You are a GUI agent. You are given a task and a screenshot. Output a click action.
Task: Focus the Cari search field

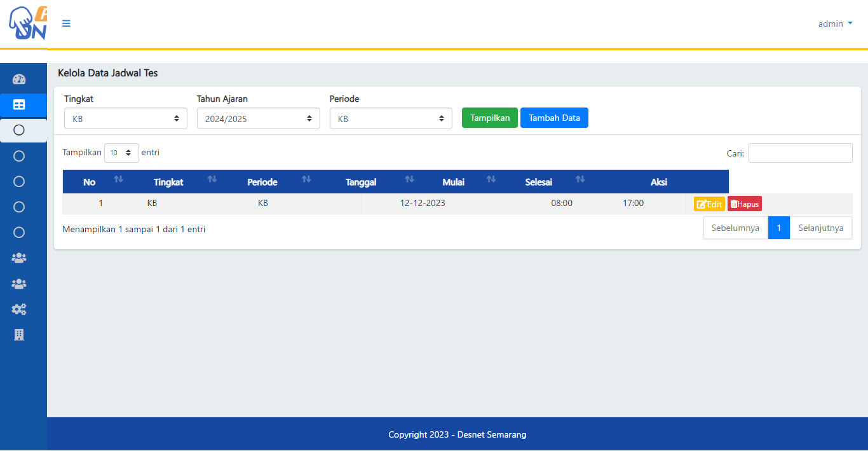click(x=800, y=153)
